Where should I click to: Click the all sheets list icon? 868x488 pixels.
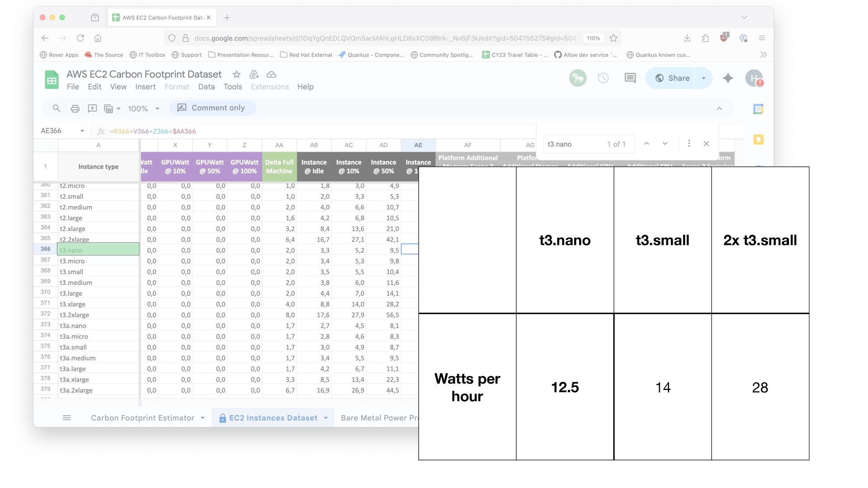[x=67, y=418]
